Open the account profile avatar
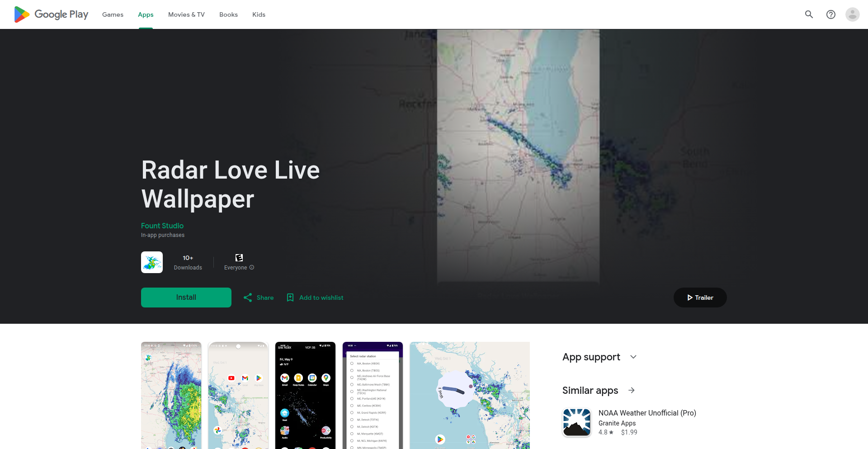Image resolution: width=868 pixels, height=449 pixels. click(852, 14)
